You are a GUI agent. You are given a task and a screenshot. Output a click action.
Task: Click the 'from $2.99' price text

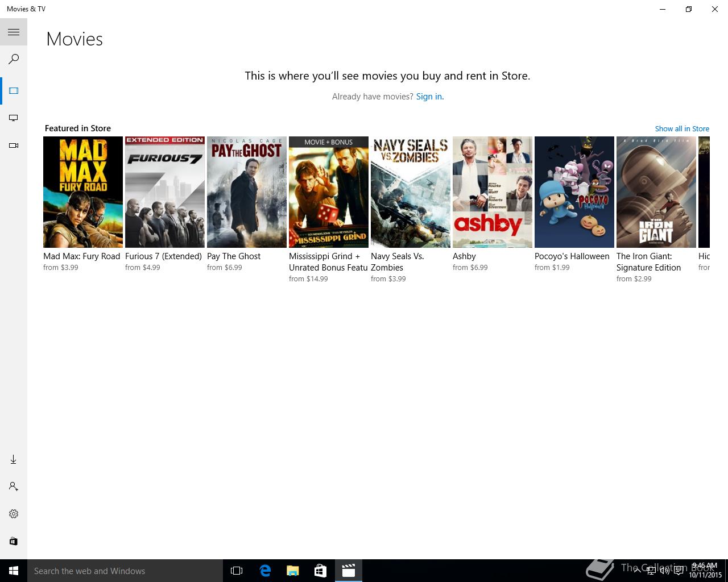634,279
